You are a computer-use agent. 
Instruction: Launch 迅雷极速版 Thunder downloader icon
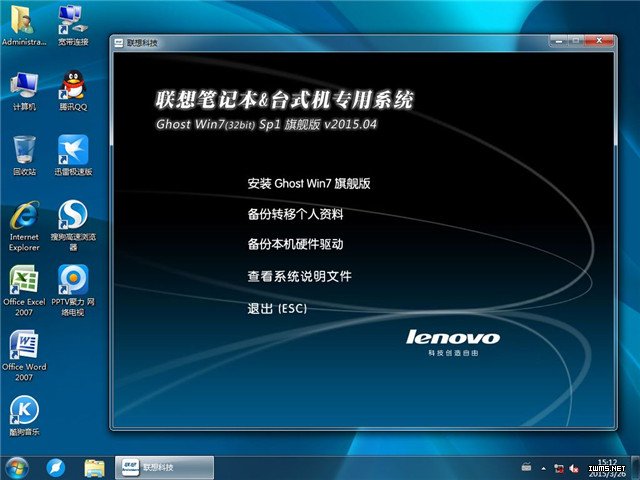[73, 156]
